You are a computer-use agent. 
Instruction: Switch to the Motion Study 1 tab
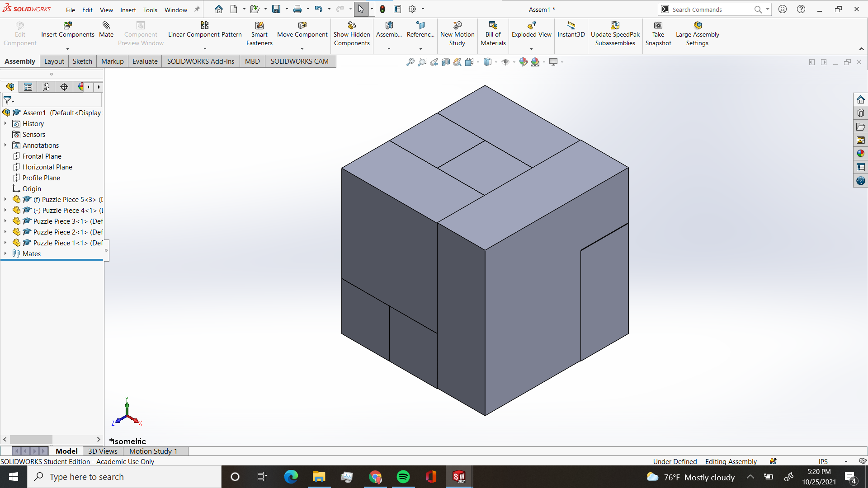tap(153, 451)
